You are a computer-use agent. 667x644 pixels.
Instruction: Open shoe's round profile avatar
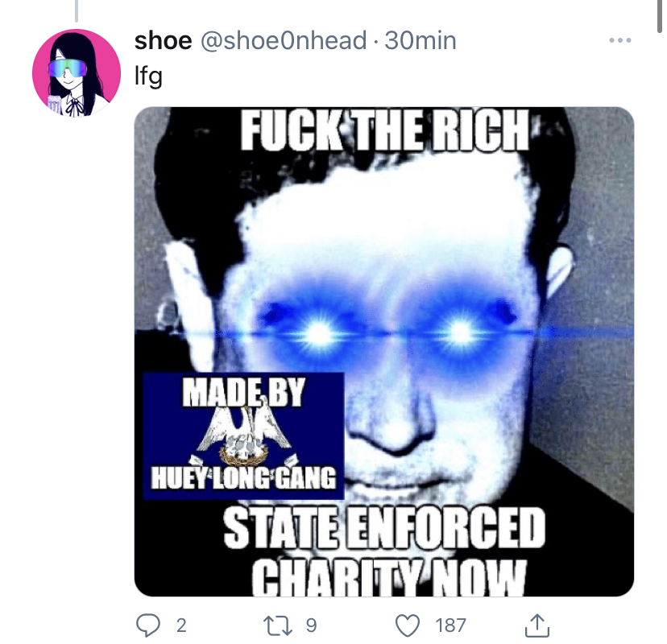[x=77, y=72]
